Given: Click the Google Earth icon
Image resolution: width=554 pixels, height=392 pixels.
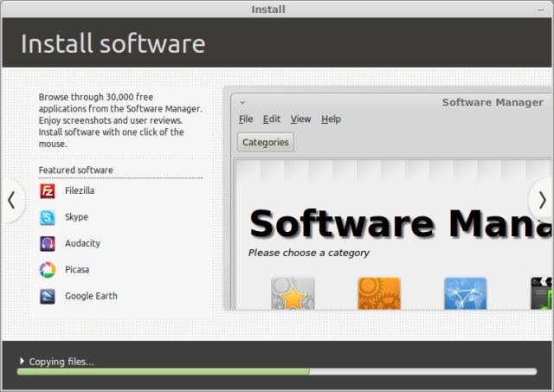Looking at the screenshot, I should pos(48,296).
